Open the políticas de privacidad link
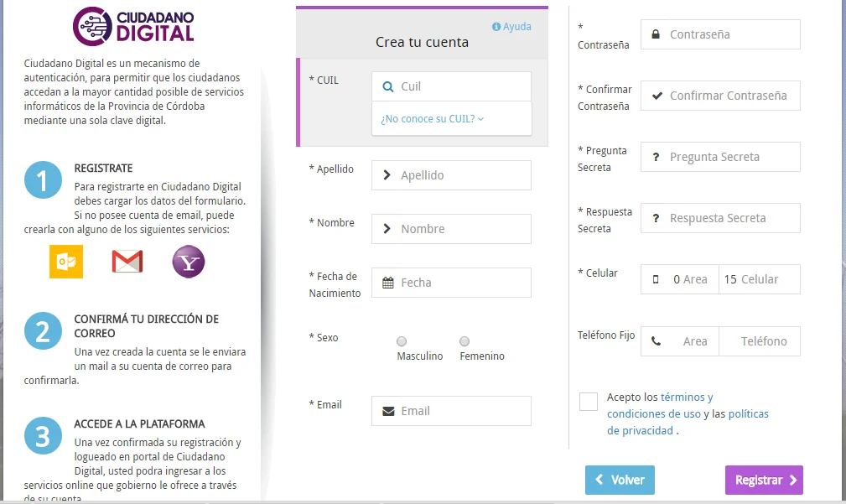The image size is (846, 504). click(x=688, y=422)
